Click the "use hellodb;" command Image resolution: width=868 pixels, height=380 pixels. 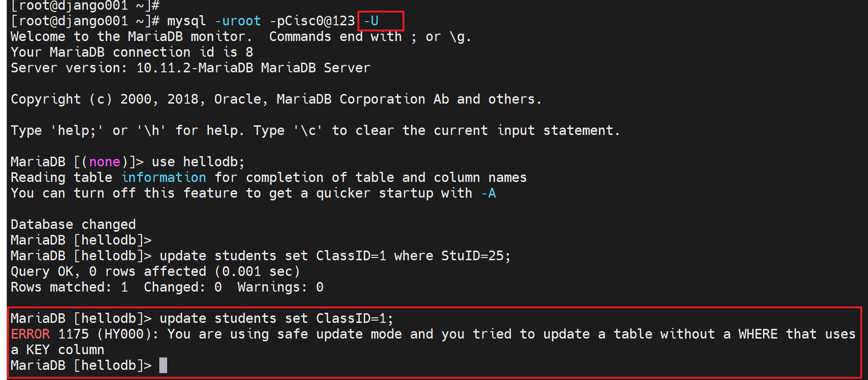click(198, 162)
